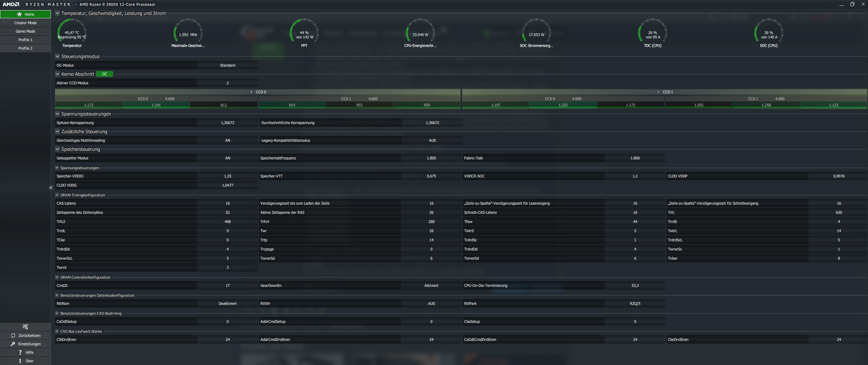This screenshot has width=868, height=365.
Task: Go to the Home view
Action: point(25,14)
